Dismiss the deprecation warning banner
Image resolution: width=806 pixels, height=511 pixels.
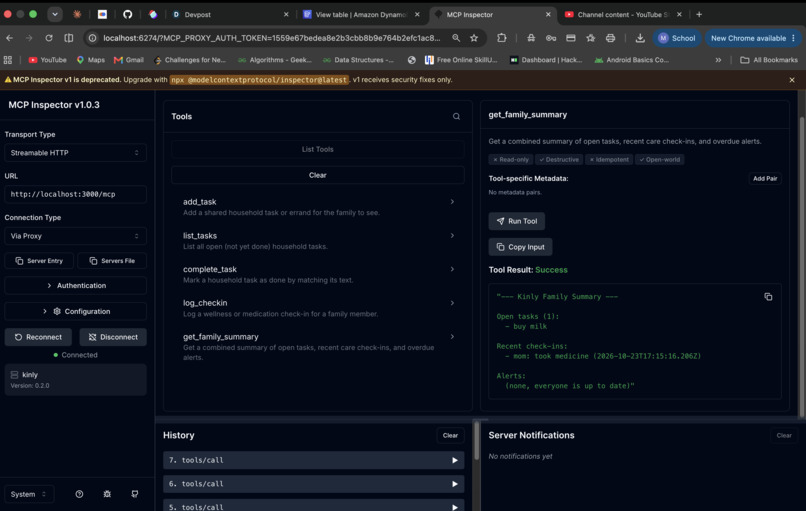pyautogui.click(x=792, y=80)
